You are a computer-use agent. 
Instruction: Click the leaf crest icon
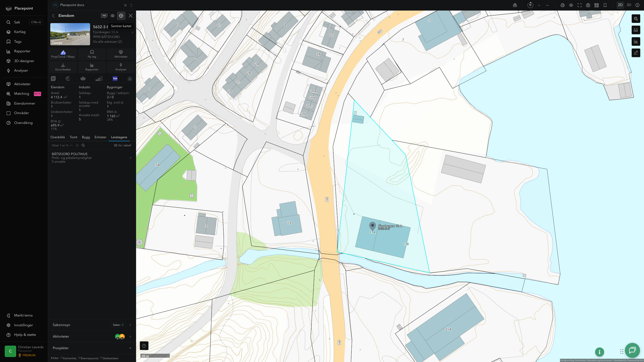pyautogui.click(x=83, y=79)
